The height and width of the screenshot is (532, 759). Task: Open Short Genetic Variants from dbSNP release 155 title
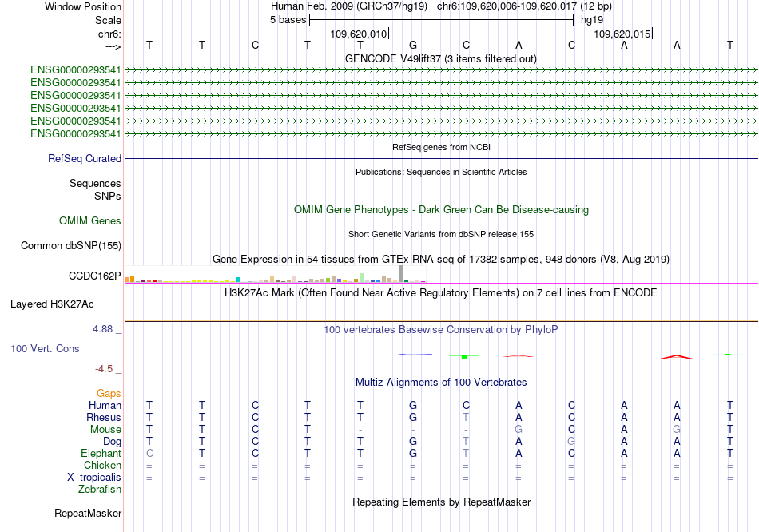441,234
